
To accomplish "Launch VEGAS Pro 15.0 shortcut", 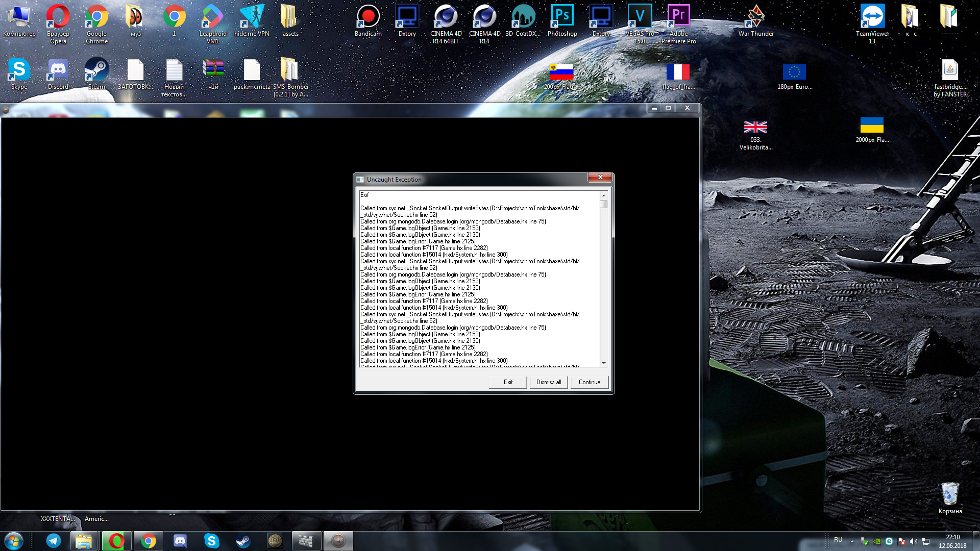I will [640, 23].
